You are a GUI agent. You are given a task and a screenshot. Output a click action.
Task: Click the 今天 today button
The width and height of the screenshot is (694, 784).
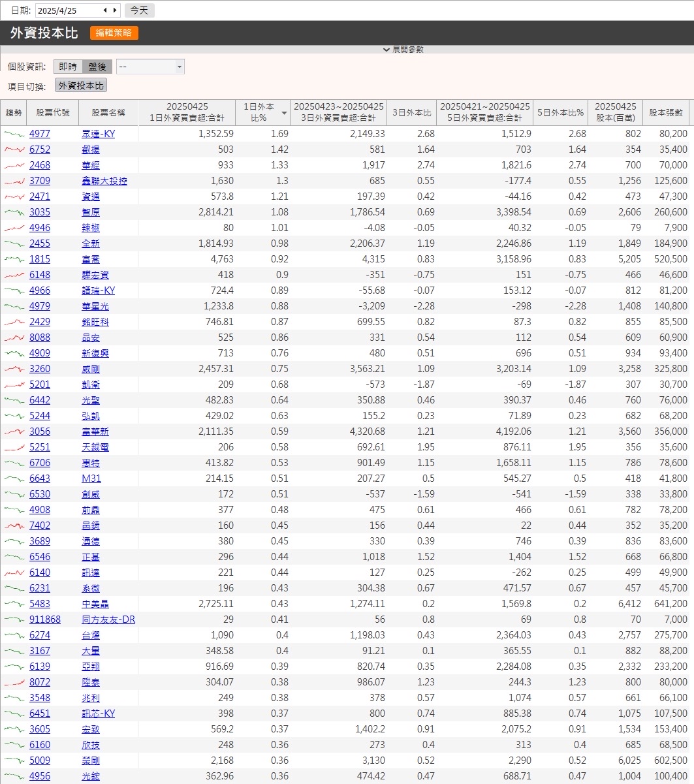click(x=139, y=10)
